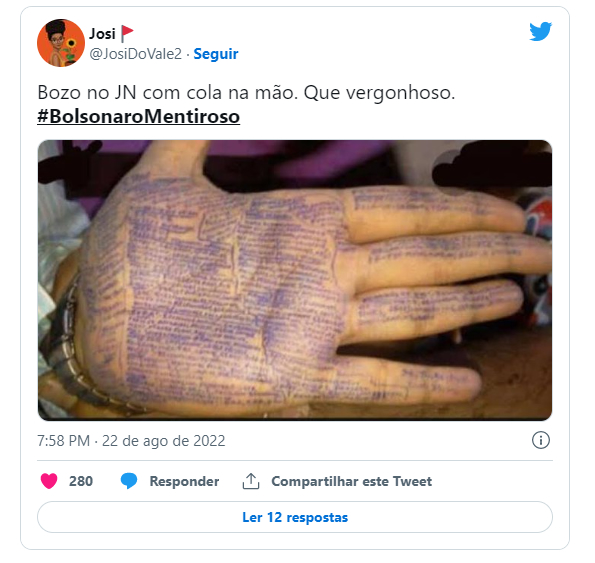The image size is (595, 563).
Task: Open Ler 12 respostas button
Action: tap(295, 517)
